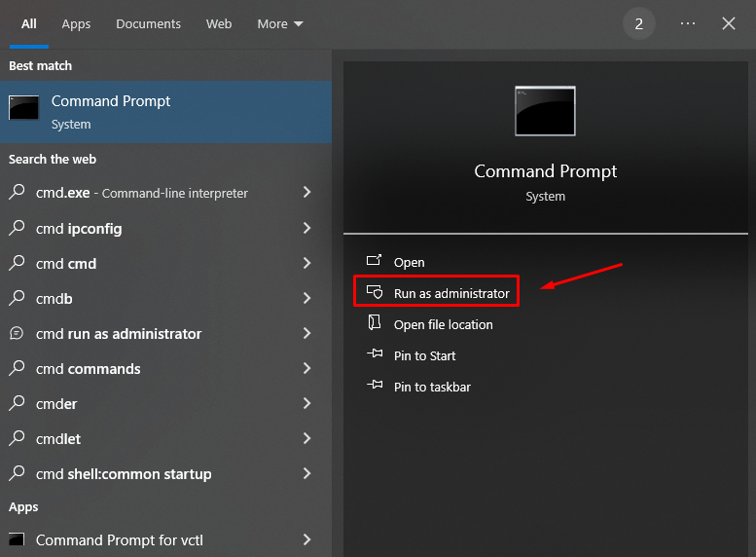Viewport: 756px width, 557px height.
Task: Click the large Command Prompt preview icon
Action: point(545,110)
